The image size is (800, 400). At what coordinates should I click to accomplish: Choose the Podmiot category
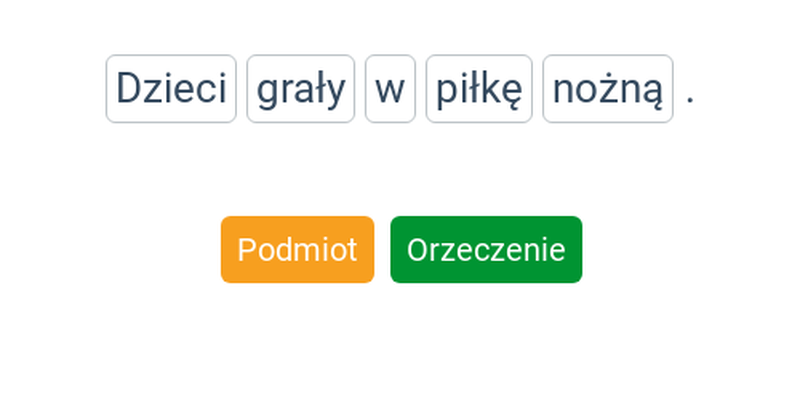(297, 249)
